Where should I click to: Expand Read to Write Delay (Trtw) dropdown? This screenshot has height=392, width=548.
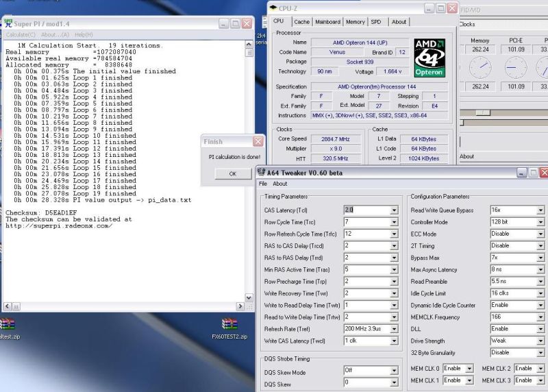[x=394, y=317]
